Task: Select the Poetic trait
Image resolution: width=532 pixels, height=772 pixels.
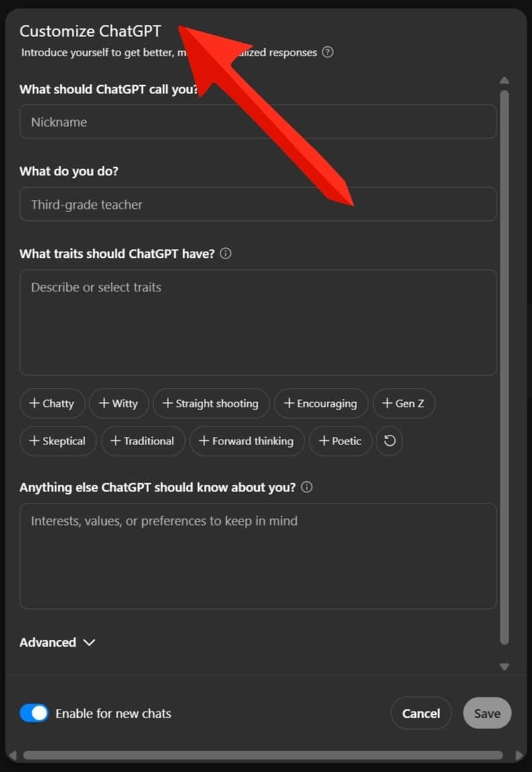Action: (341, 440)
